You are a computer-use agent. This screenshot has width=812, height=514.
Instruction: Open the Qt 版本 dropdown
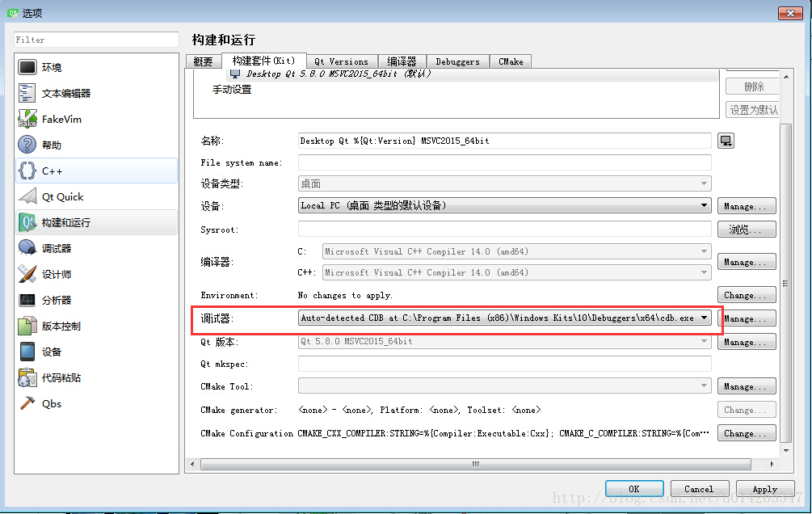point(504,342)
